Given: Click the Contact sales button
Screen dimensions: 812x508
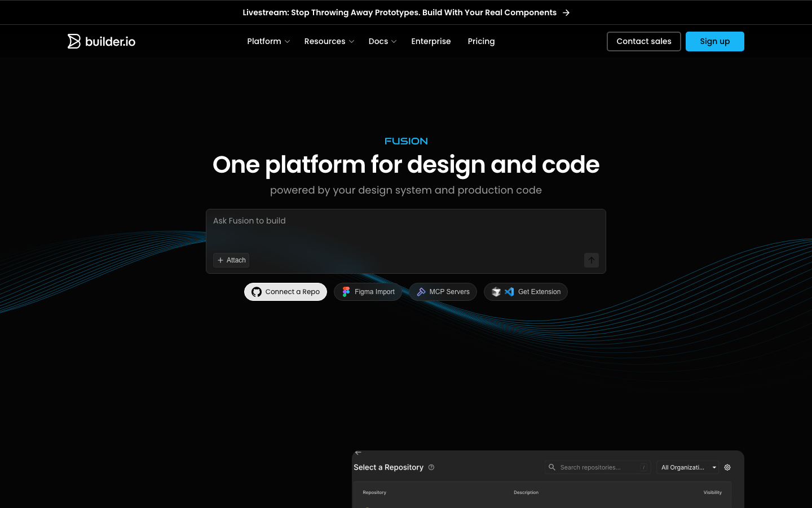Looking at the screenshot, I should pyautogui.click(x=644, y=41).
